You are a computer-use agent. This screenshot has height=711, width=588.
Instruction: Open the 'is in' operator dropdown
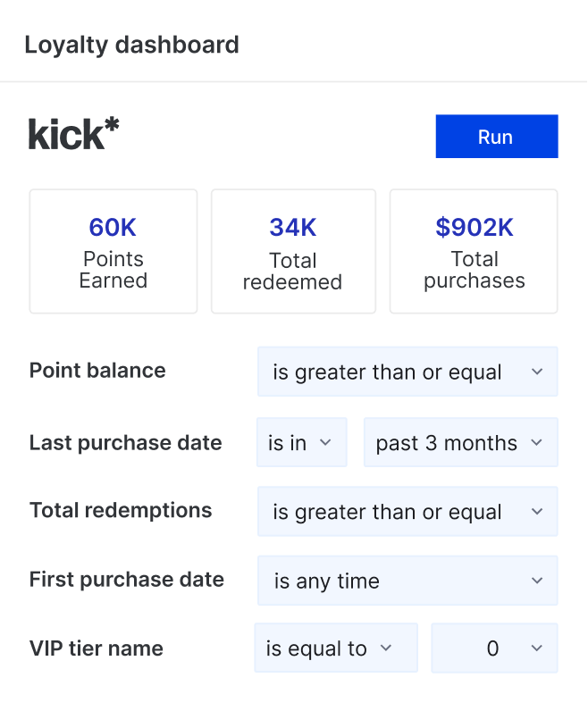pyautogui.click(x=301, y=442)
